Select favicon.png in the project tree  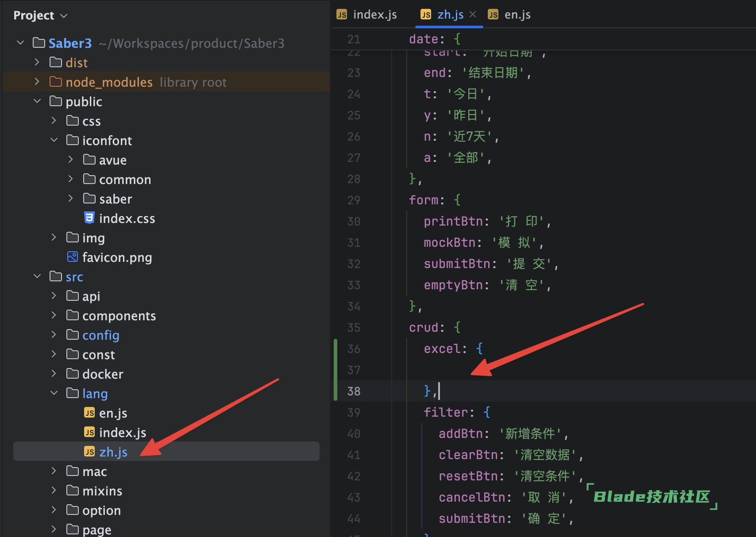(x=117, y=257)
